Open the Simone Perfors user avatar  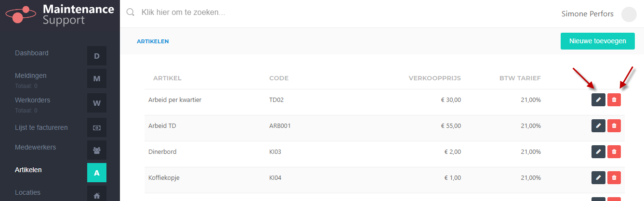pos(629,14)
